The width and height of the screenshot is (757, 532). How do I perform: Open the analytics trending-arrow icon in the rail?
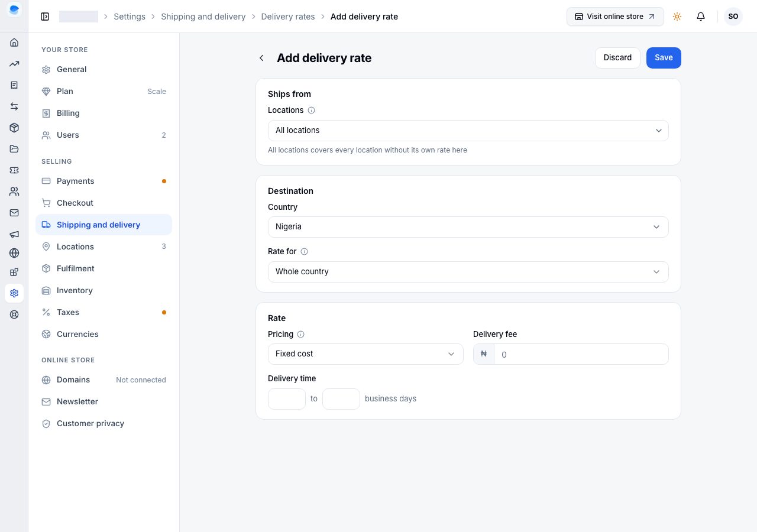pos(14,64)
